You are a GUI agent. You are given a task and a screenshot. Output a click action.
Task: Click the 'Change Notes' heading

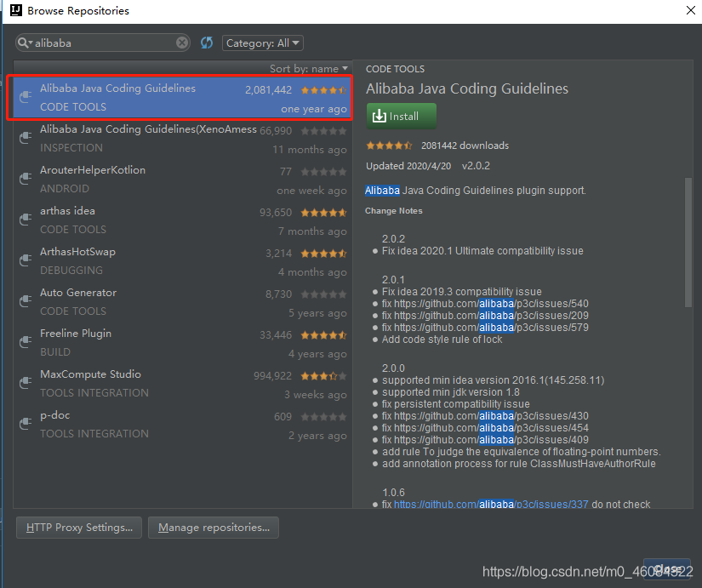point(393,211)
